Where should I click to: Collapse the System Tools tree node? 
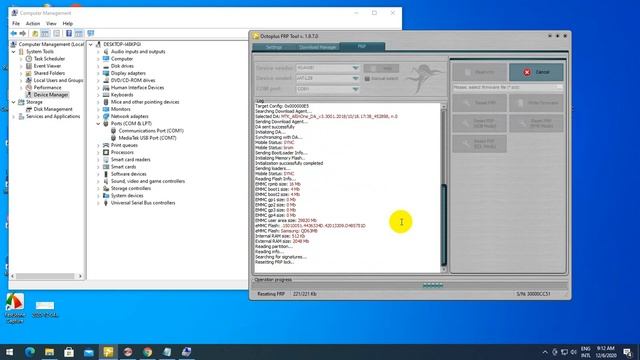13,52
